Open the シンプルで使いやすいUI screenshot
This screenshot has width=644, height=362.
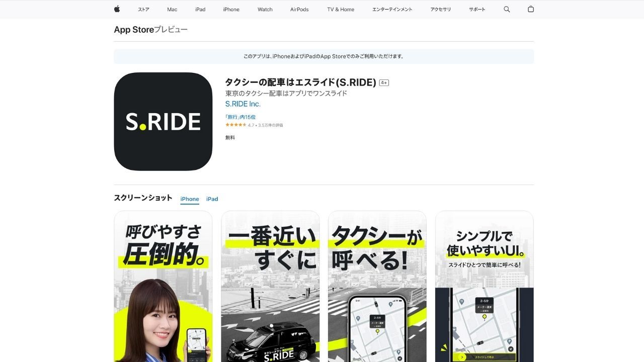point(485,286)
